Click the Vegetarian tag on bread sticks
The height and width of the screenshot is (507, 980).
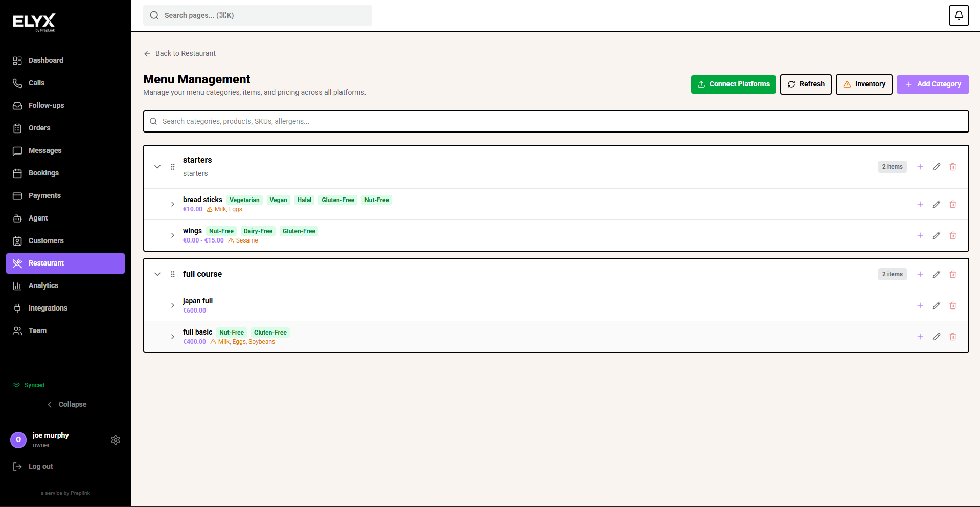click(x=244, y=200)
